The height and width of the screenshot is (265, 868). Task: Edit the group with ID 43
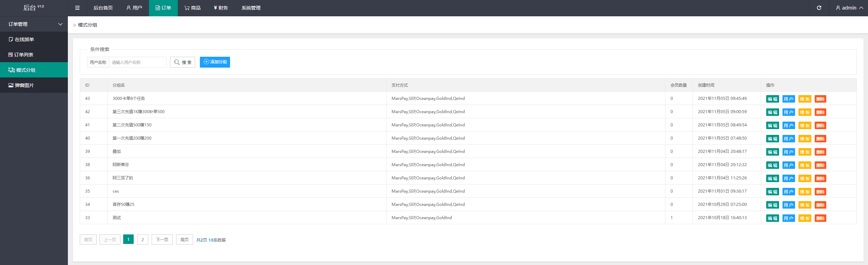[x=773, y=99]
